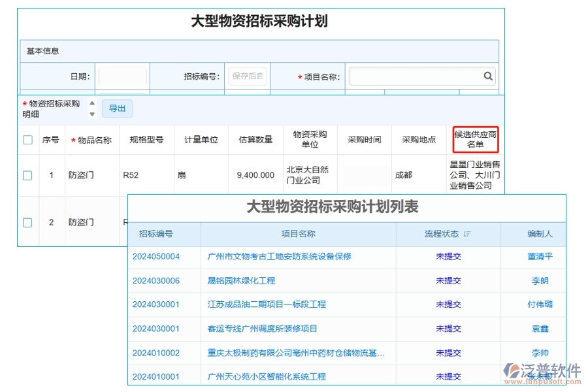Check the checkbox for row 2 防盗门
The image size is (588, 392).
pyautogui.click(x=27, y=222)
